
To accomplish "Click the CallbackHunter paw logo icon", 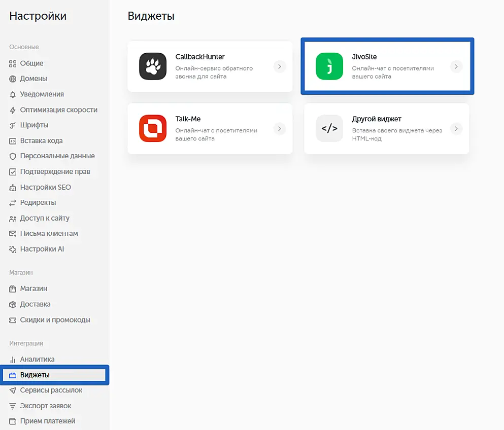I will click(x=153, y=66).
